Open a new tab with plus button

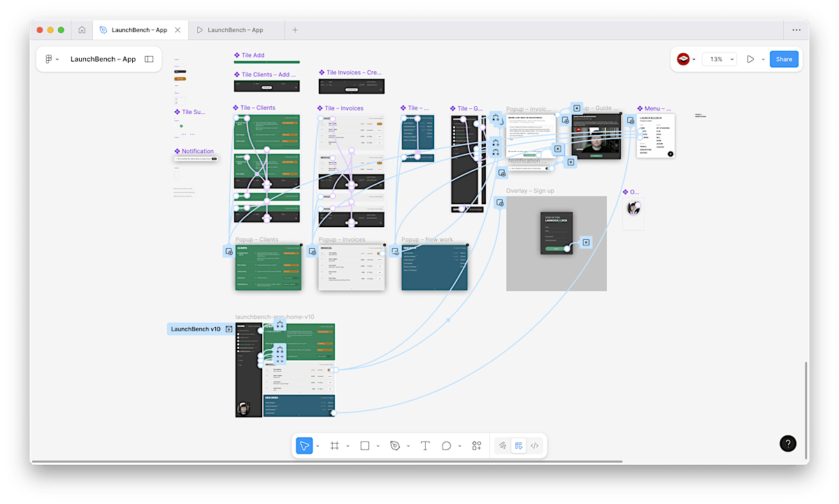click(x=295, y=30)
